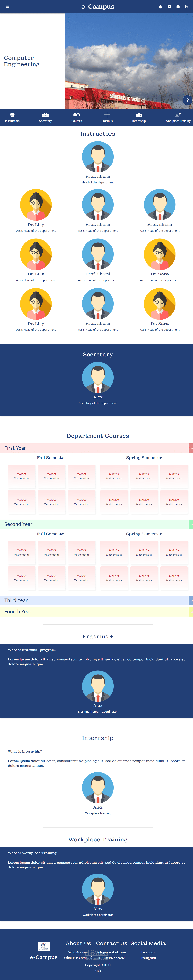Viewport: 193px width, 980px height.
Task: Jump to Workplace Training in the nav bar
Action: [x=178, y=118]
